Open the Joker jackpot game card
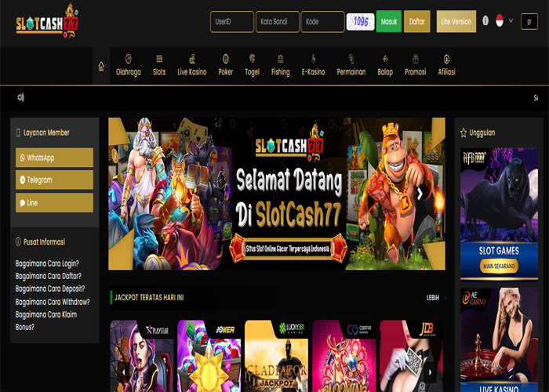 coord(209,356)
